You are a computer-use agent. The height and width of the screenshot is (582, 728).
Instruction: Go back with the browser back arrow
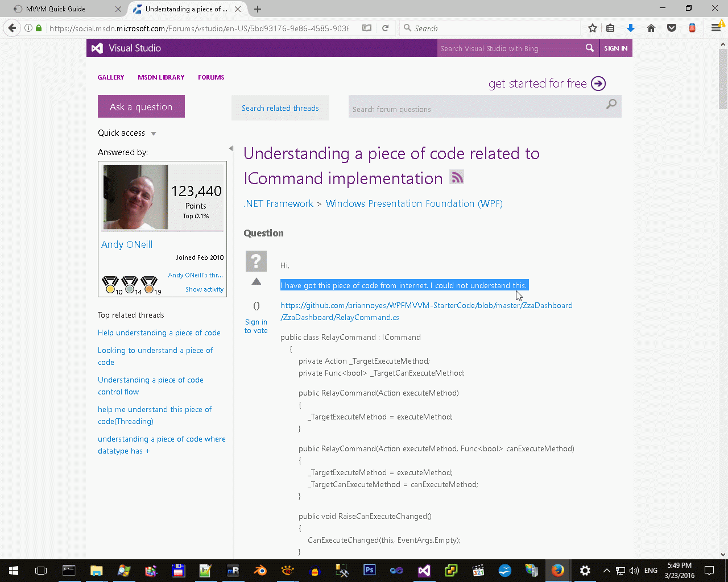point(12,28)
